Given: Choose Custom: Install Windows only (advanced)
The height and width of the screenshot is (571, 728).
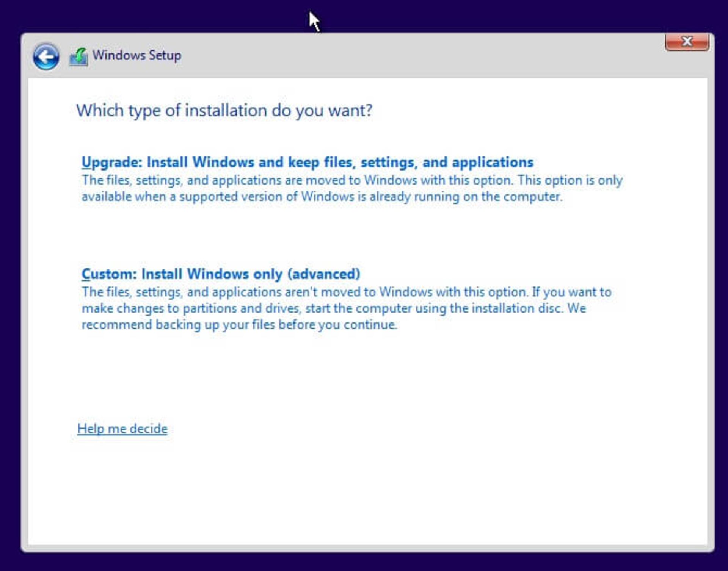Looking at the screenshot, I should (221, 274).
